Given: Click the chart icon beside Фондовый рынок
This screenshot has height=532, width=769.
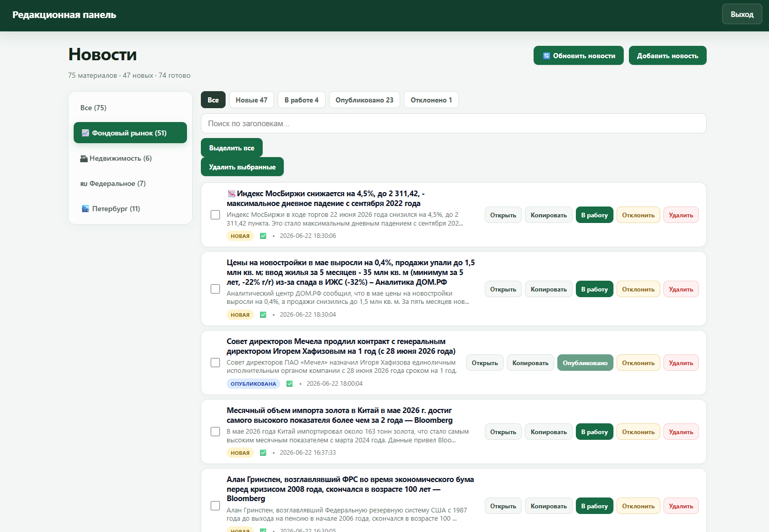Looking at the screenshot, I should click(86, 133).
